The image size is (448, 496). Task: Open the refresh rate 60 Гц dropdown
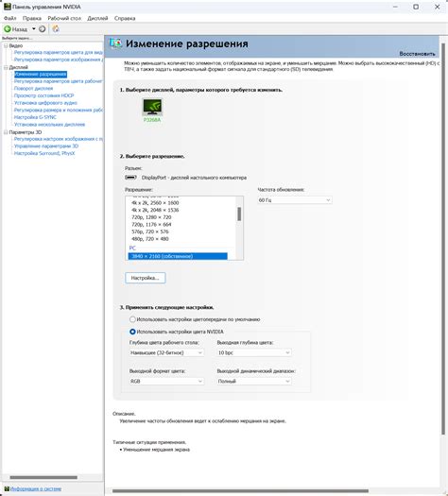point(295,200)
